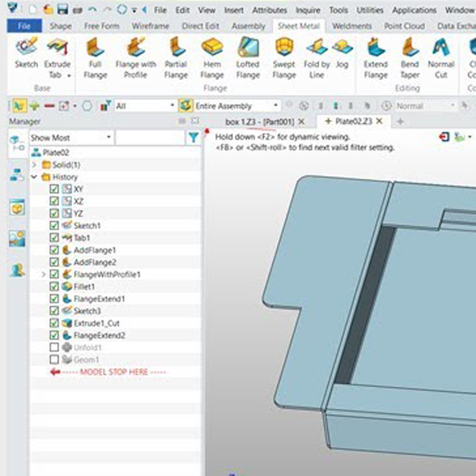Expand the Solid(1) tree node

pyautogui.click(x=34, y=164)
